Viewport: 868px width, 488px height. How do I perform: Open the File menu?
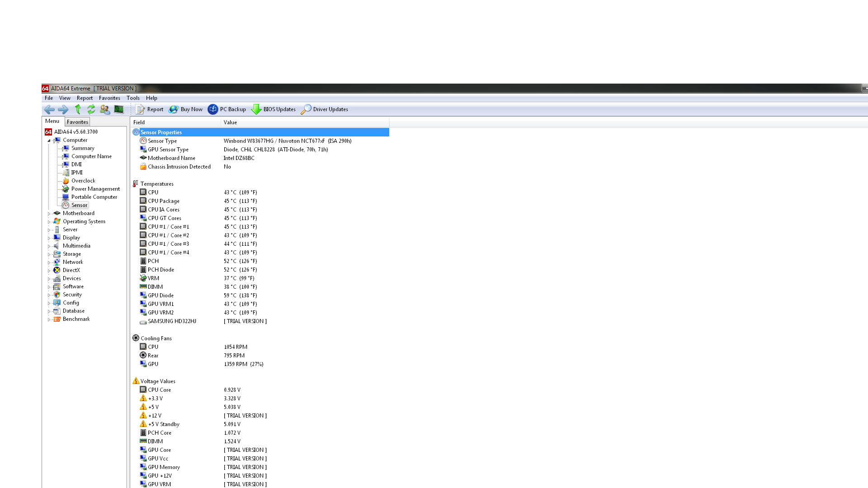click(x=49, y=98)
